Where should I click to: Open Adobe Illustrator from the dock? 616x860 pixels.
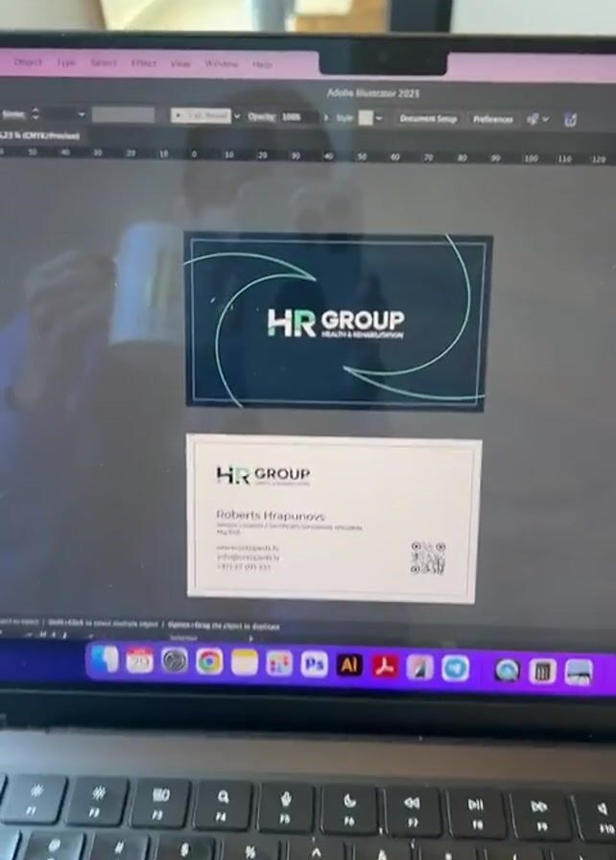pyautogui.click(x=350, y=664)
